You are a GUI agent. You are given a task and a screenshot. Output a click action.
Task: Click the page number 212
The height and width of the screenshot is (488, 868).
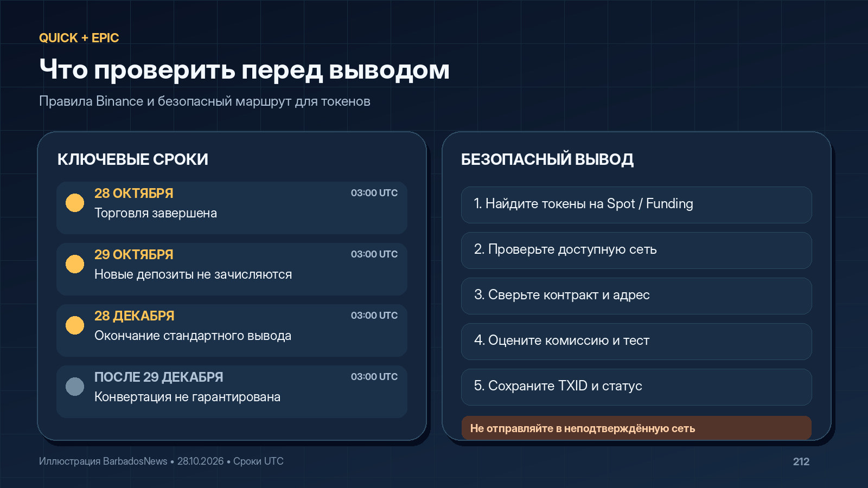tap(801, 461)
